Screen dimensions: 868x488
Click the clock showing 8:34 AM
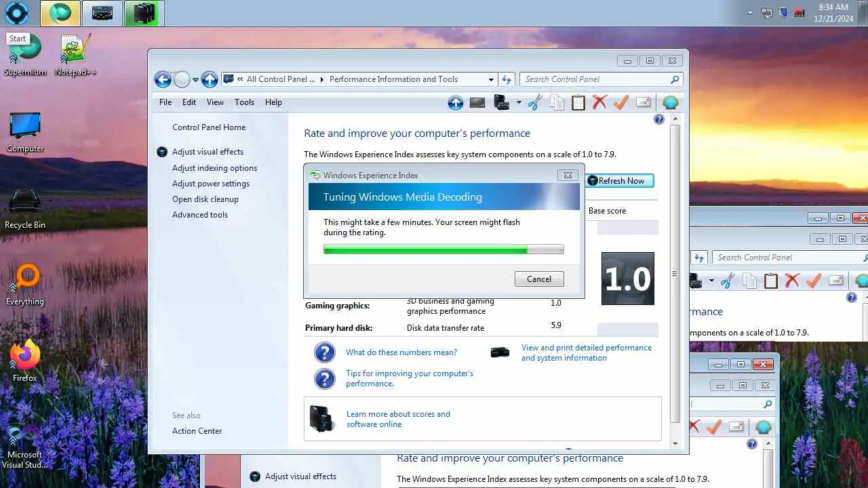click(833, 13)
